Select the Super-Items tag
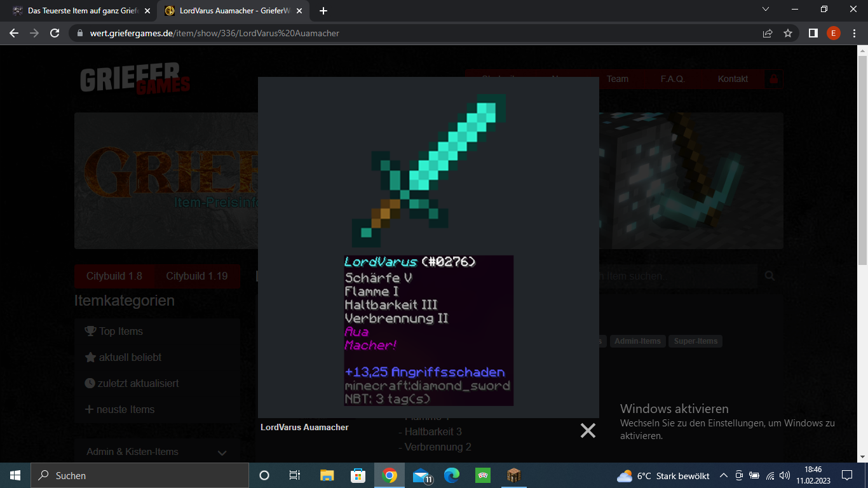 click(696, 341)
